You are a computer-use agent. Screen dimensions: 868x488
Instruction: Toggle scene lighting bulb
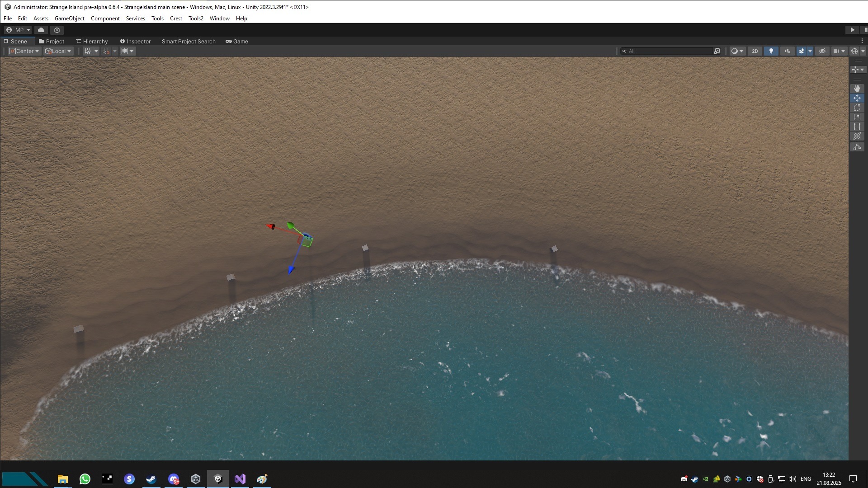click(x=771, y=51)
